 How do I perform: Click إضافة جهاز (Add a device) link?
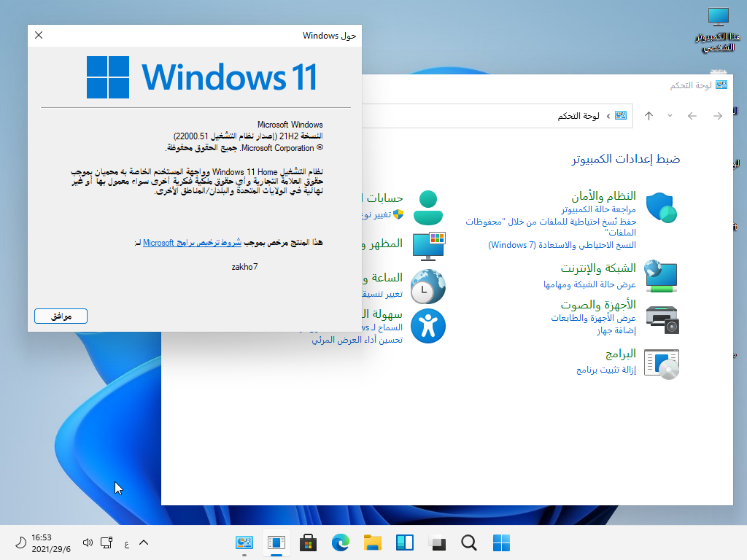pyautogui.click(x=616, y=330)
